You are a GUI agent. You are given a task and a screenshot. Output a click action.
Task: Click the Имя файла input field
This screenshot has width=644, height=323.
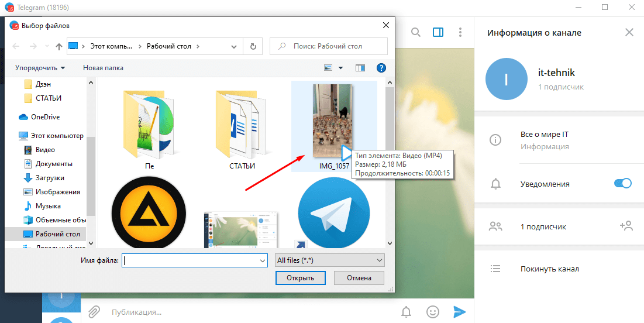point(190,260)
